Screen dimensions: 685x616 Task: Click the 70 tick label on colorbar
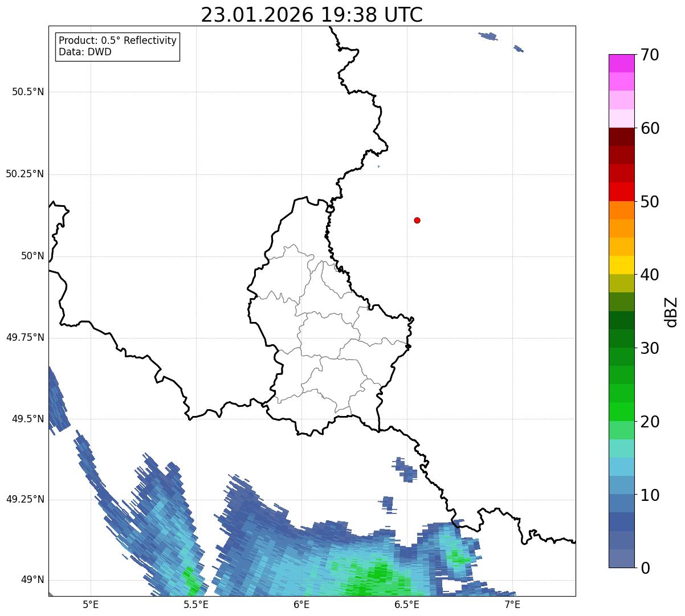(650, 55)
